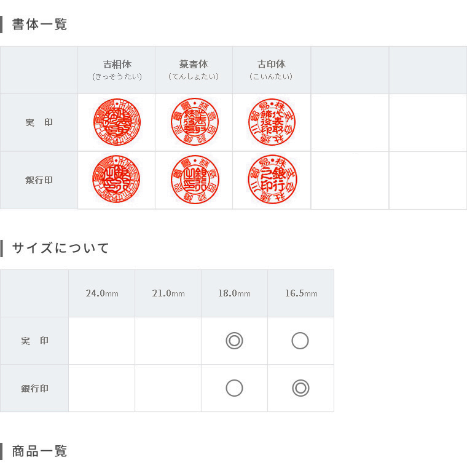
Task: Click the 24.0mm size column header
Action: point(102,293)
